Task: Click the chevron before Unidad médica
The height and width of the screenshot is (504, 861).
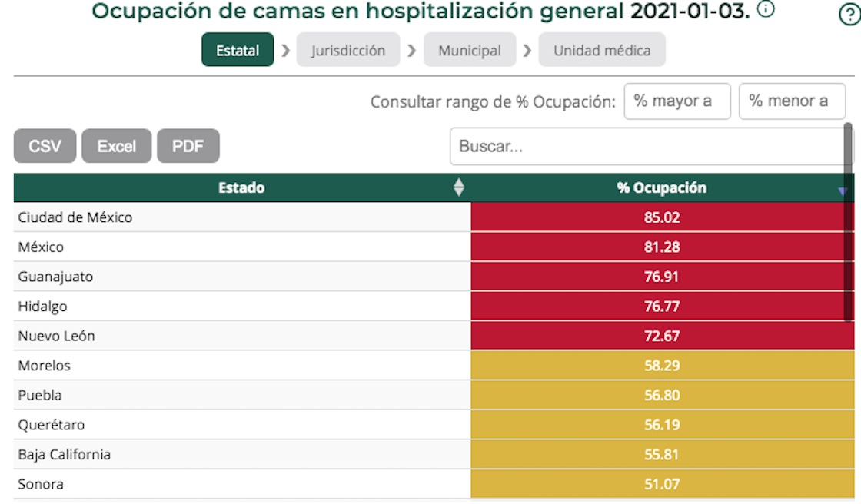Action: coord(527,51)
